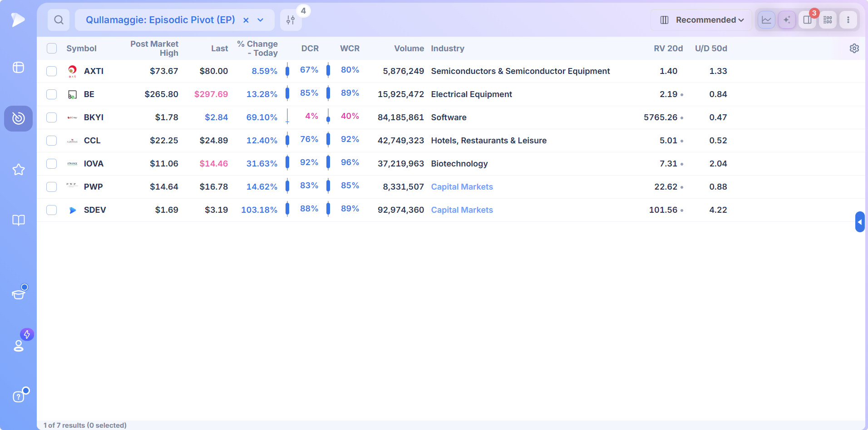Screen dimensions: 868x430
Task: Open the graduation cap learning icon
Action: click(19, 294)
